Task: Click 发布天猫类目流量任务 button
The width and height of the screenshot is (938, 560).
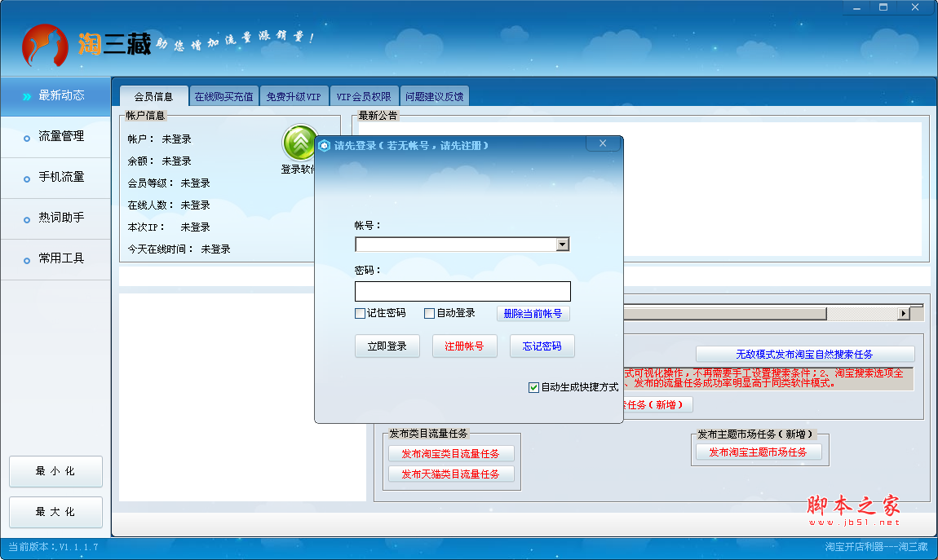Action: (x=450, y=474)
